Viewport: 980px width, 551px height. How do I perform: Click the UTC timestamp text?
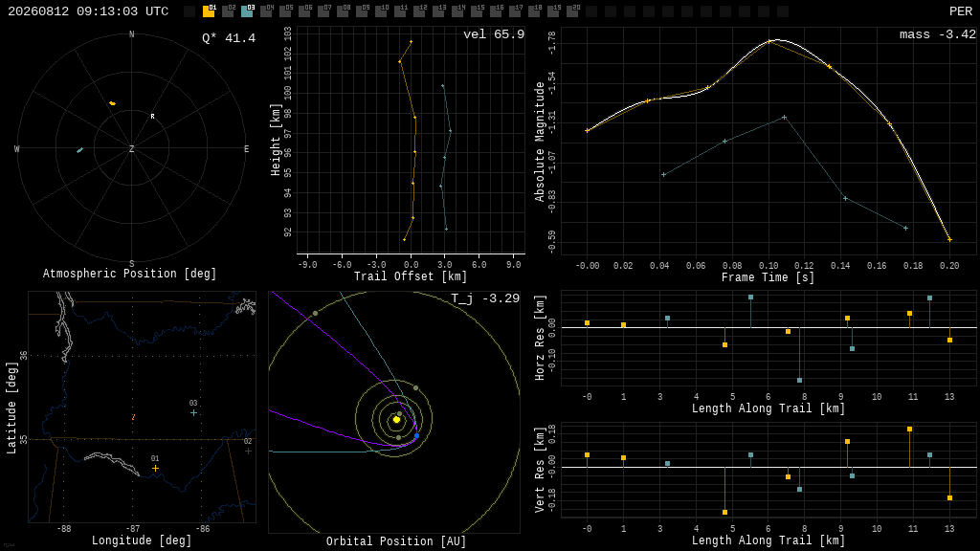[x=88, y=11]
